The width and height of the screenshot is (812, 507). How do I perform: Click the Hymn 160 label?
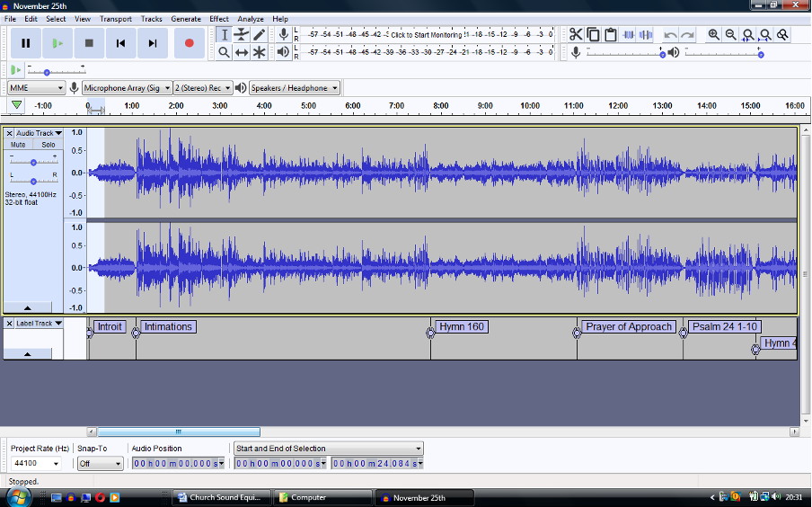pyautogui.click(x=462, y=326)
